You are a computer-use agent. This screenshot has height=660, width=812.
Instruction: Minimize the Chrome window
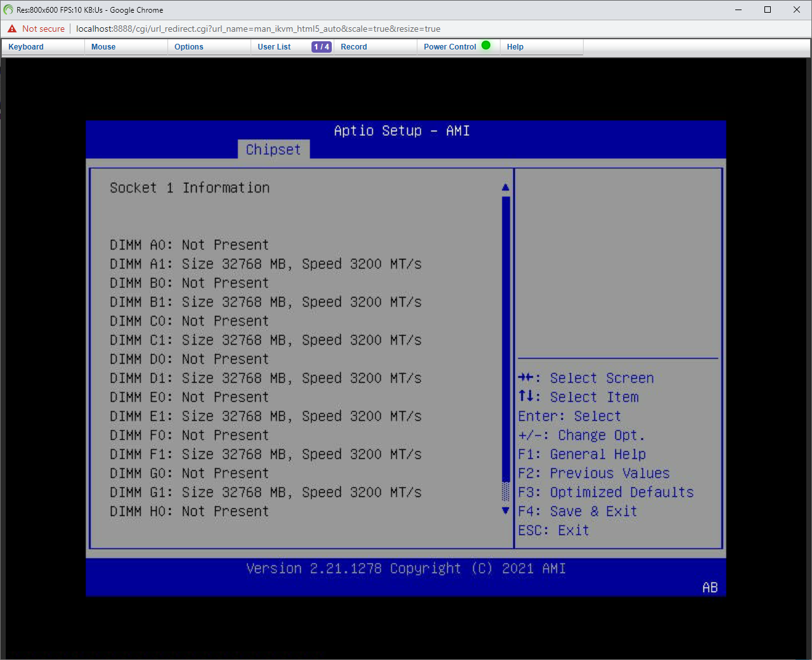[x=738, y=10]
